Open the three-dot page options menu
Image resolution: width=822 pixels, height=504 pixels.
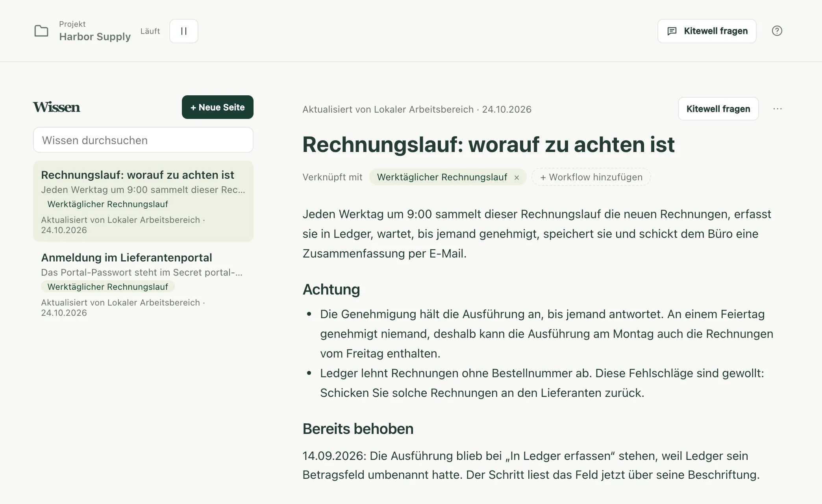(x=778, y=109)
